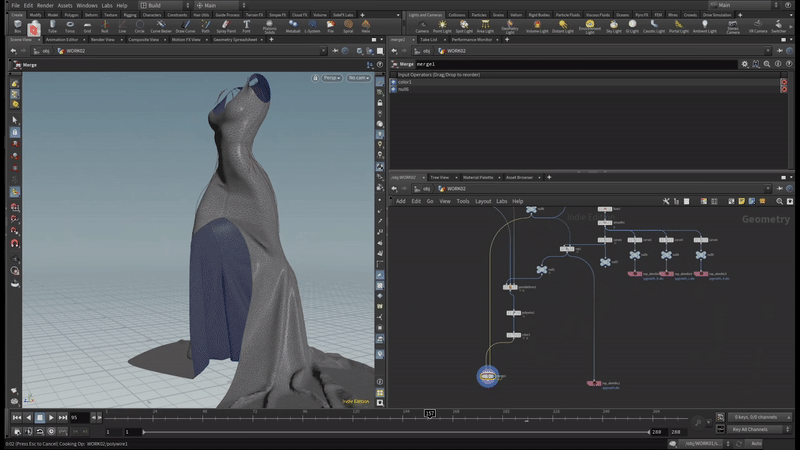Add a Point Light from the shelf

(x=442, y=26)
